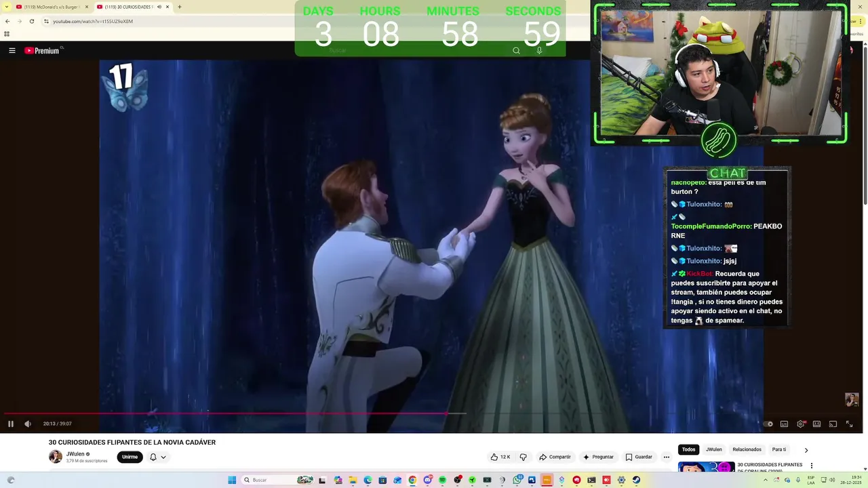Open the player settings gear
The width and height of the screenshot is (868, 488).
(801, 424)
